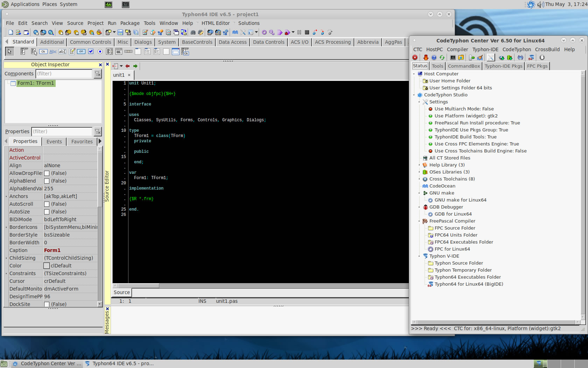Select the TListBox component icon

coord(110,52)
